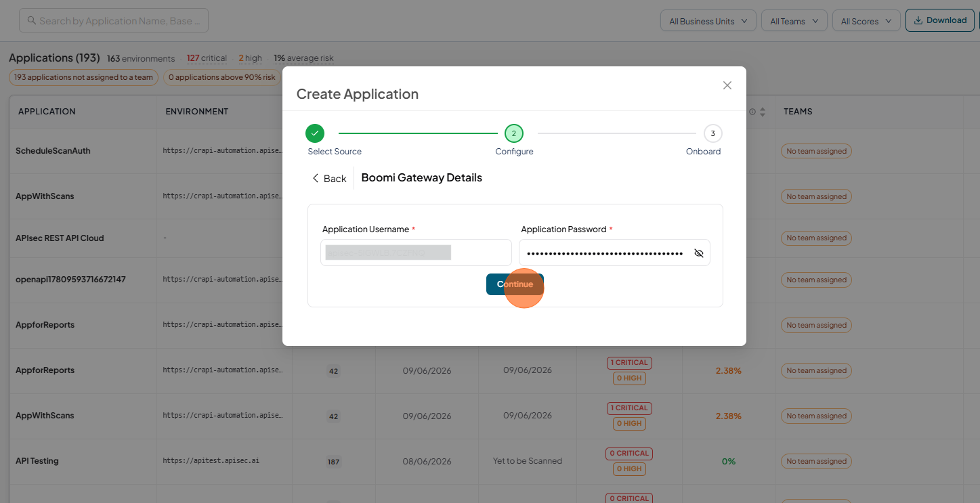
Task: Open the APIsec REST API Cloud application
Action: (60, 238)
